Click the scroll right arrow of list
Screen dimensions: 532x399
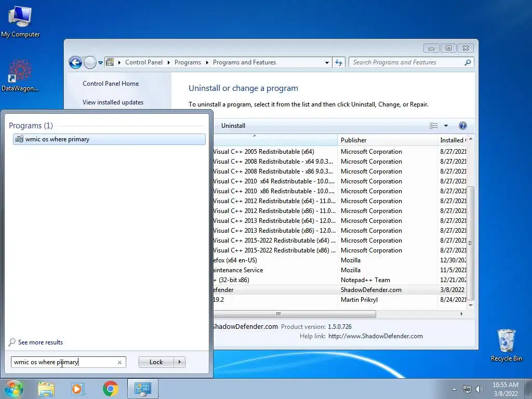pos(461,314)
